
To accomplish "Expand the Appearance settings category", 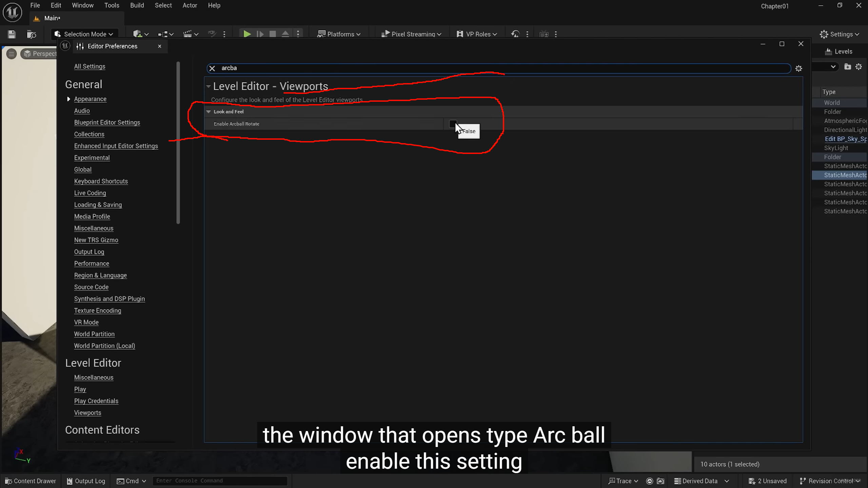I will [x=68, y=99].
